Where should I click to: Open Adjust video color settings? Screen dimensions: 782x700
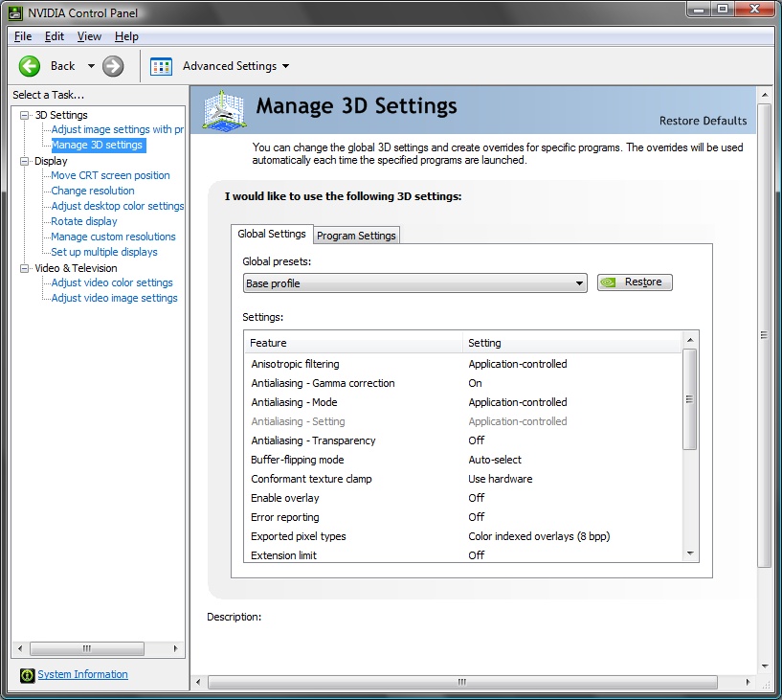click(x=112, y=282)
